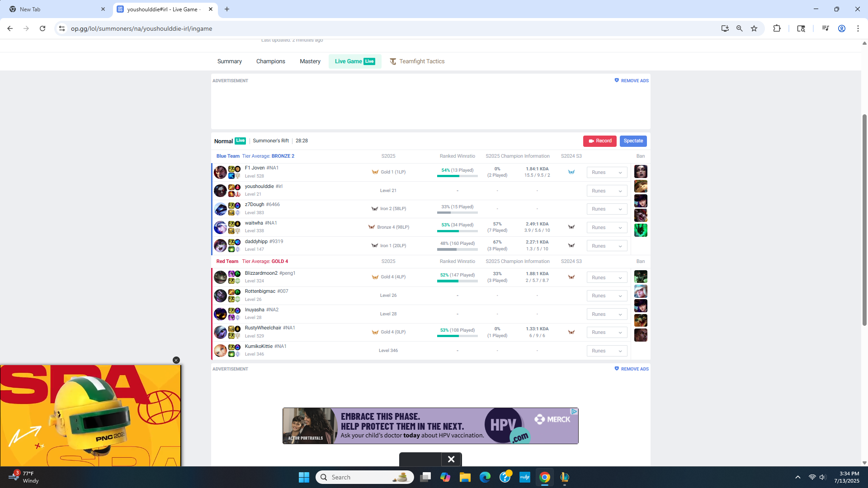Screen dimensions: 868x488
Task: Click z7Dough's champion portrait icon
Action: pos(220,209)
